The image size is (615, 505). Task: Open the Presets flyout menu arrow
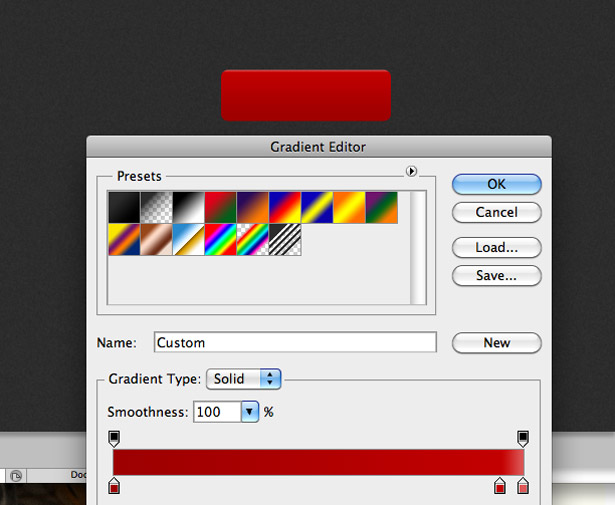[411, 171]
